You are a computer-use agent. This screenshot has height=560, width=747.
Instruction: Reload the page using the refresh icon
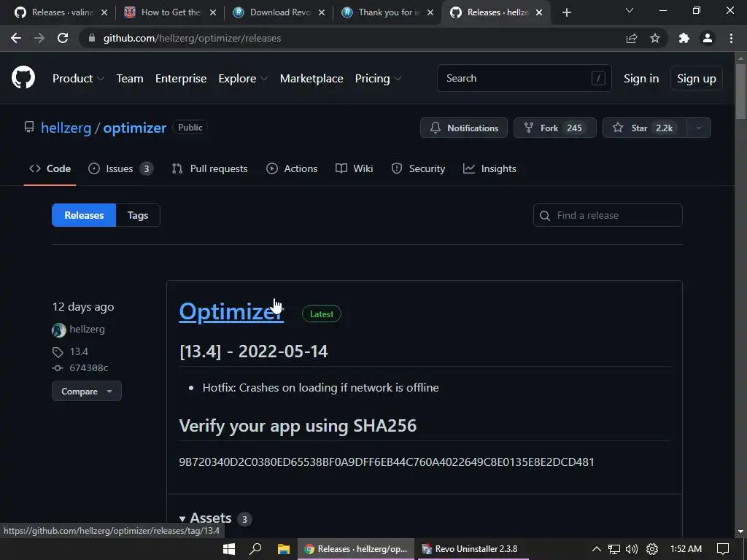click(63, 38)
